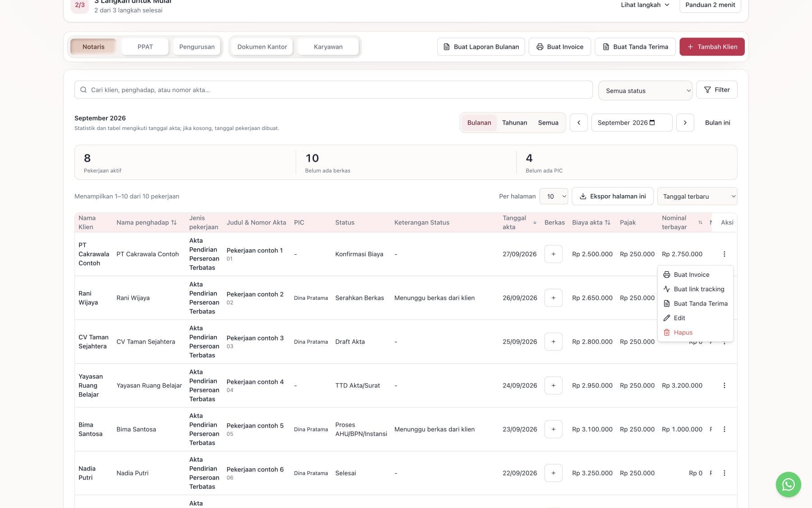
Task: Sort by Tanggal akta down arrow
Action: click(535, 223)
